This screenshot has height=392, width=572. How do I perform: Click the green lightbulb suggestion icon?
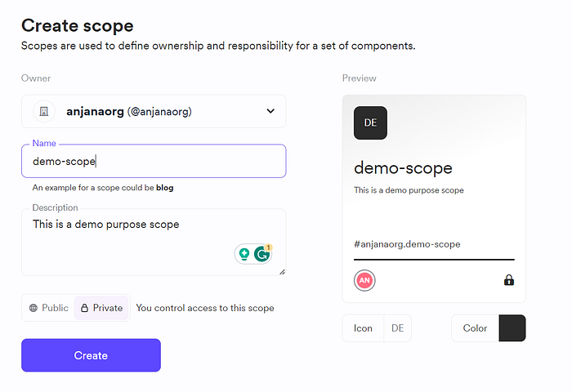(243, 254)
